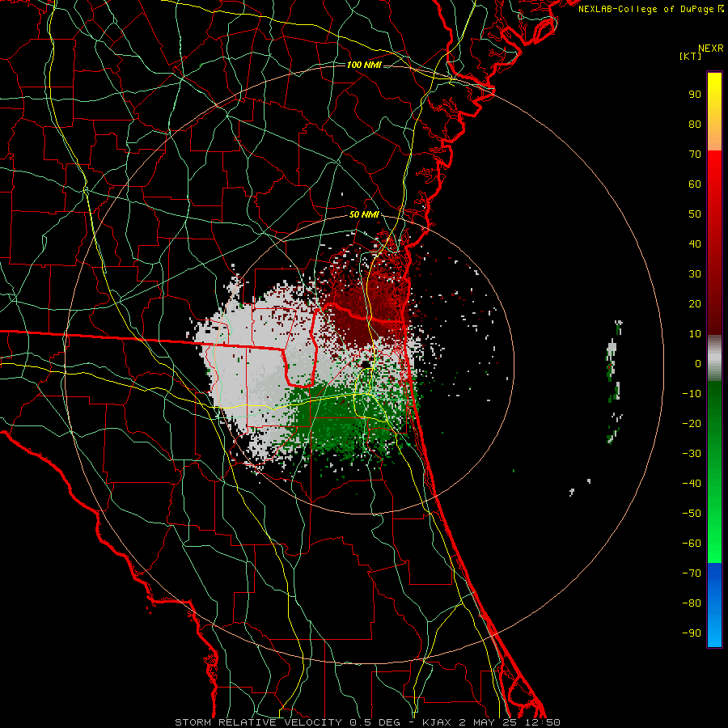Click the NEXLAB-College of DuPage header text
This screenshot has width=728, height=728.
tap(645, 9)
